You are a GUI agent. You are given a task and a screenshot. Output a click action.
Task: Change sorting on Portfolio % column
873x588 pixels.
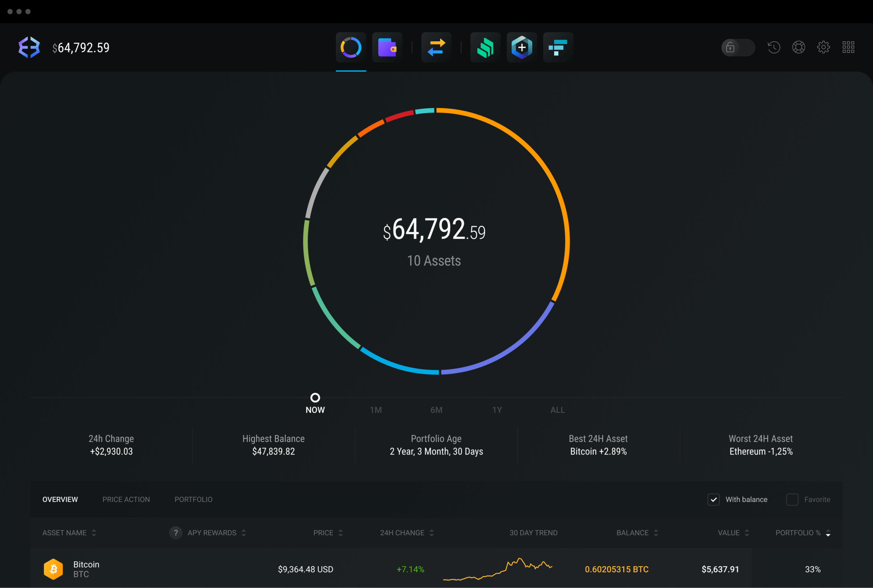pos(829,532)
